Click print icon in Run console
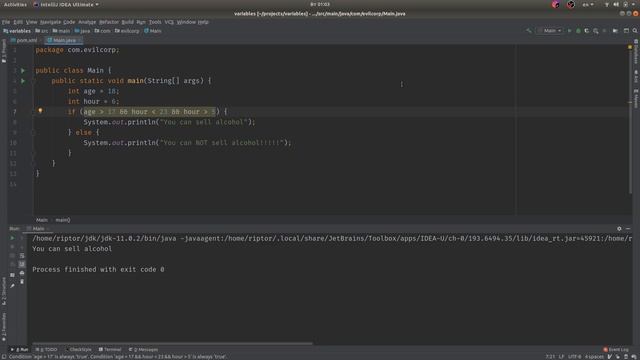 pos(22,273)
